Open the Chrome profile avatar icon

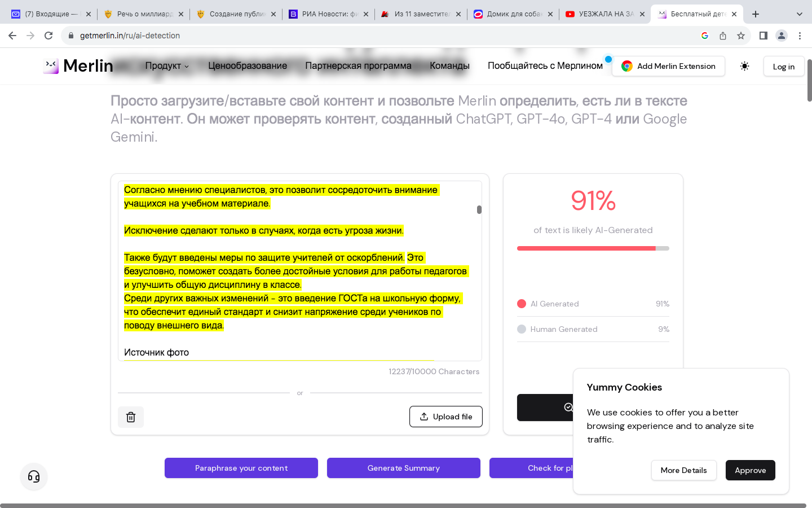(x=782, y=36)
